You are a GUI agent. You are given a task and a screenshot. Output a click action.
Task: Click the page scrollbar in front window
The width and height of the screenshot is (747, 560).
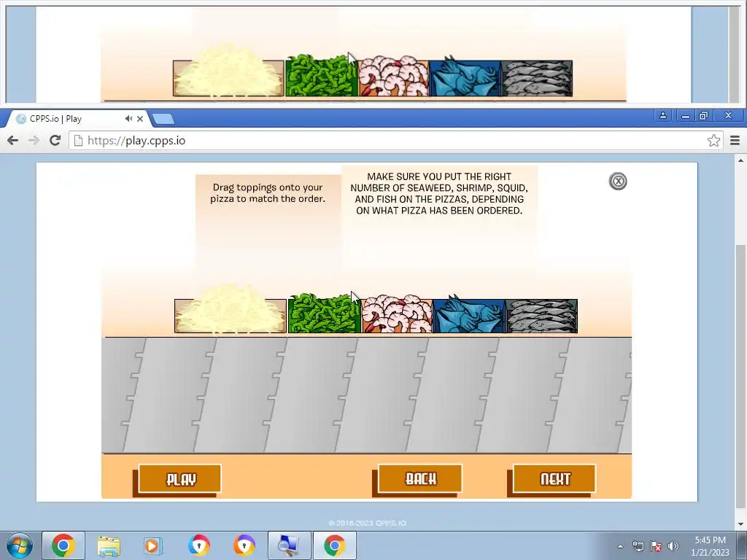[741, 376]
